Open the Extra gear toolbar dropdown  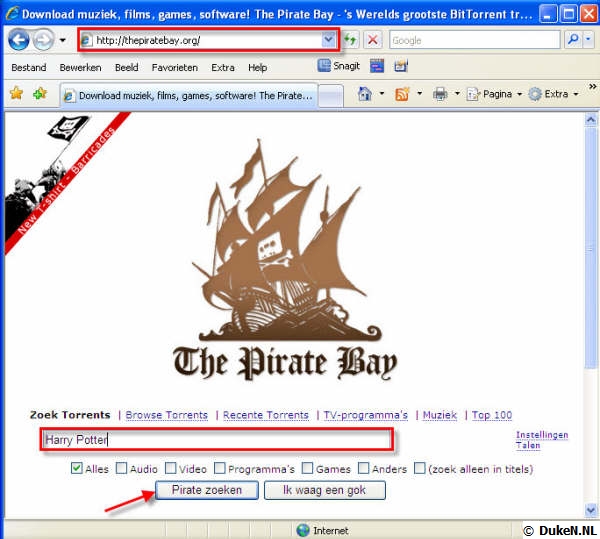point(553,94)
